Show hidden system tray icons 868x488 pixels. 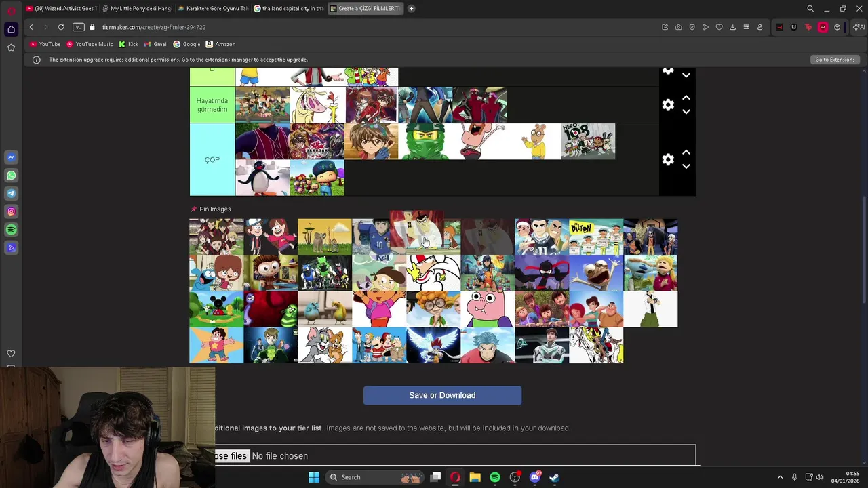(x=780, y=477)
